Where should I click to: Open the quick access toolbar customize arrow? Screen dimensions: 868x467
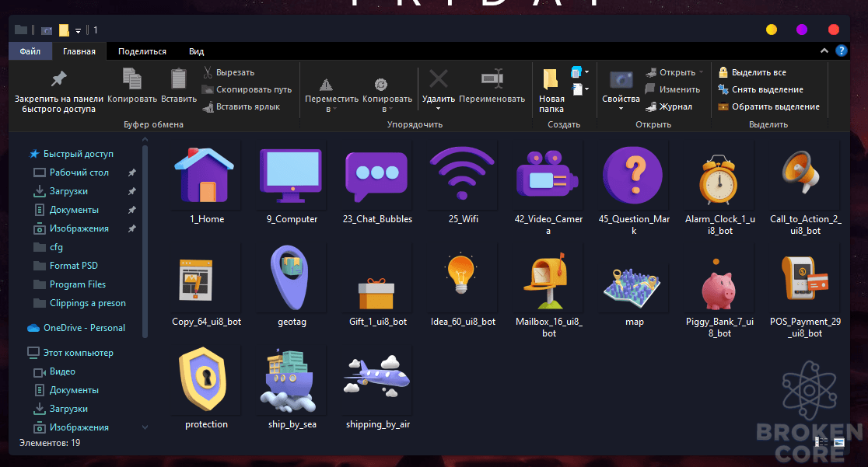[x=78, y=30]
